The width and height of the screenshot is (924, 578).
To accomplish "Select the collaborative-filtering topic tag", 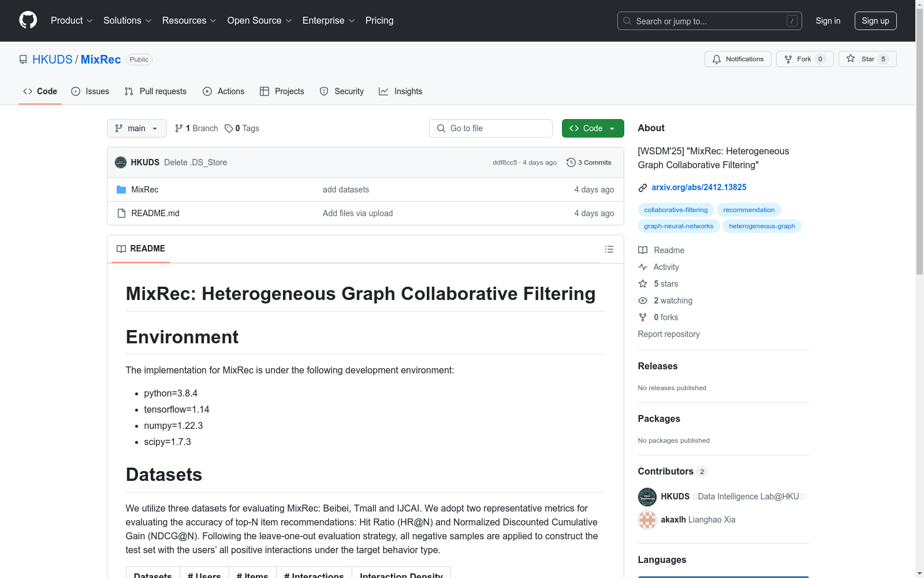I will coord(676,210).
